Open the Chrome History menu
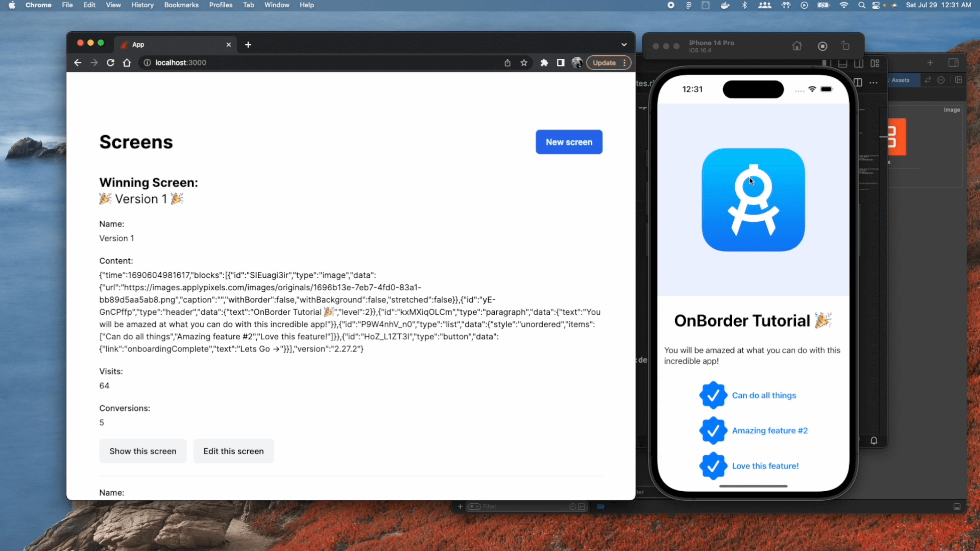Viewport: 980px width, 551px height. point(142,5)
